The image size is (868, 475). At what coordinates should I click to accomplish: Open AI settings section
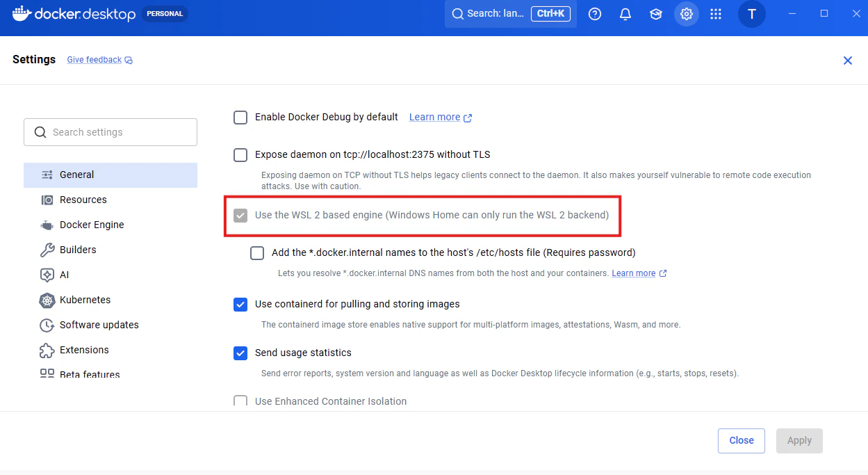pyautogui.click(x=110, y=275)
